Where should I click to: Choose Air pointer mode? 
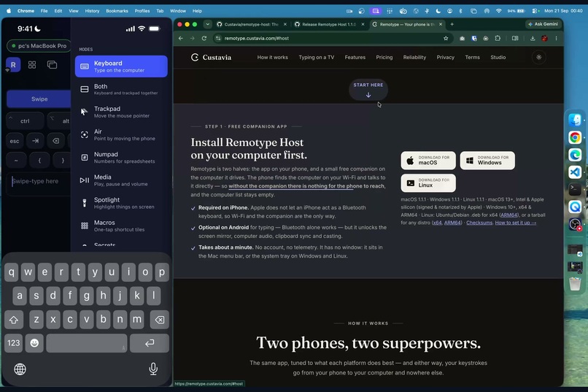tap(121, 134)
